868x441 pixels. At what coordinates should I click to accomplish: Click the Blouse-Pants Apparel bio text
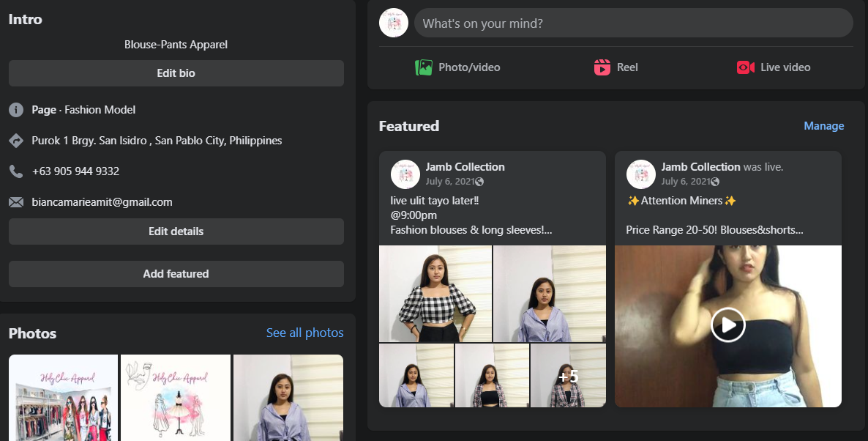tap(176, 45)
